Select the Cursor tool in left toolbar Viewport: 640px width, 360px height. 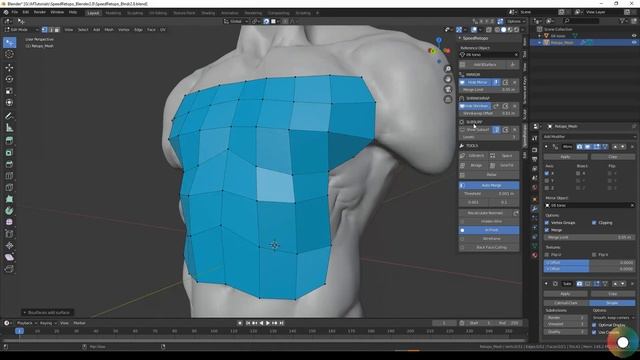click(9, 54)
